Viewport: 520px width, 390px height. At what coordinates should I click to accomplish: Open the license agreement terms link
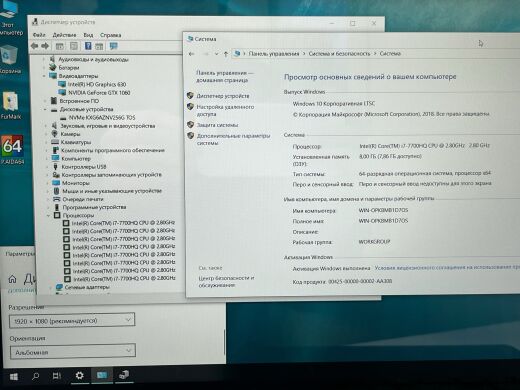click(447, 267)
